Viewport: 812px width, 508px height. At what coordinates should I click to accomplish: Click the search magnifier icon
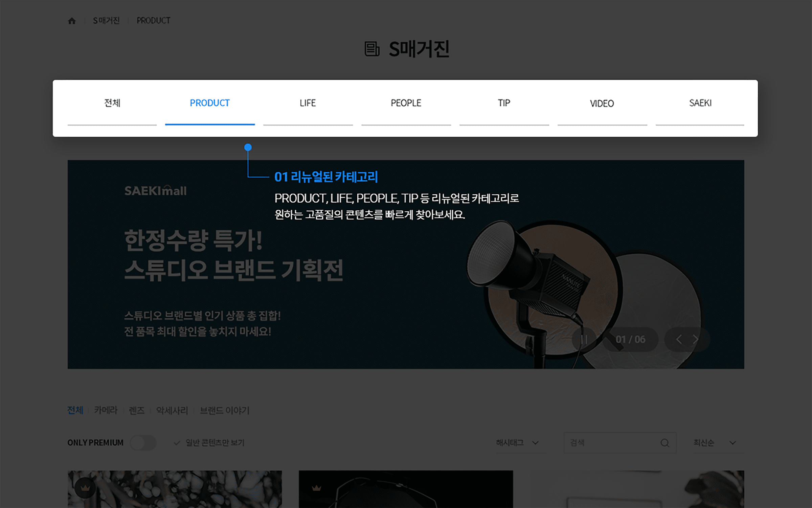point(664,443)
